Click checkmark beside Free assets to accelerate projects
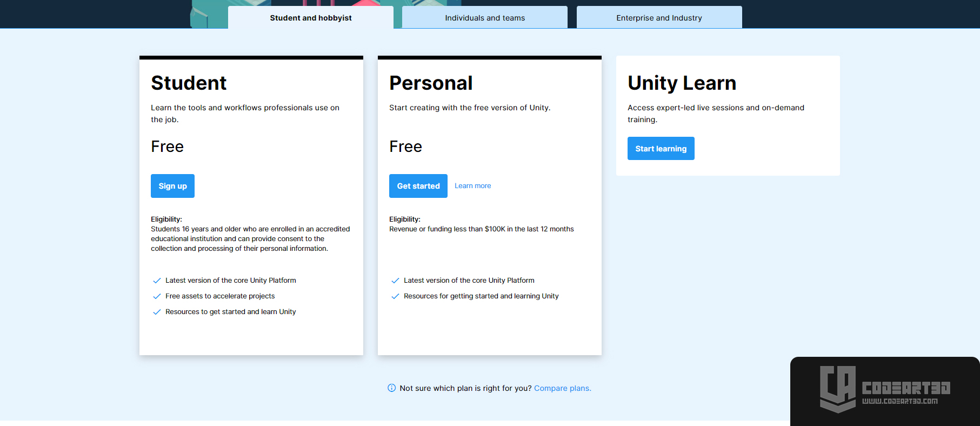The height and width of the screenshot is (426, 980). pos(157,296)
